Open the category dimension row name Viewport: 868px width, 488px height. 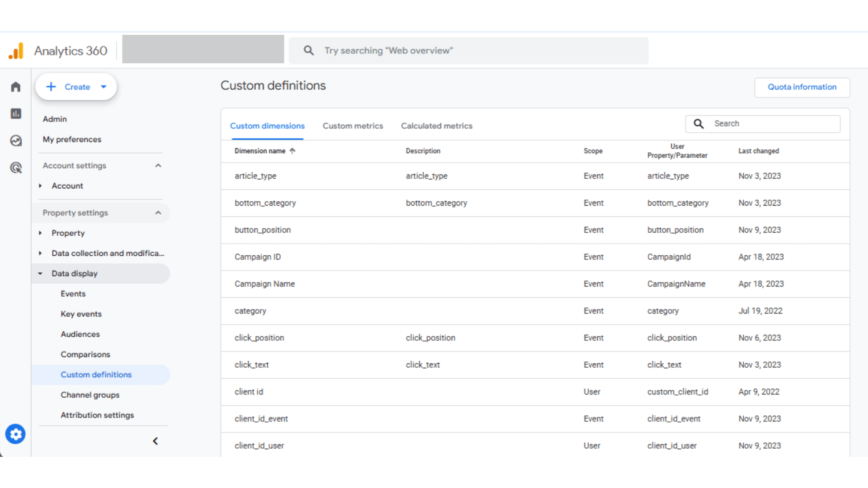[250, 311]
